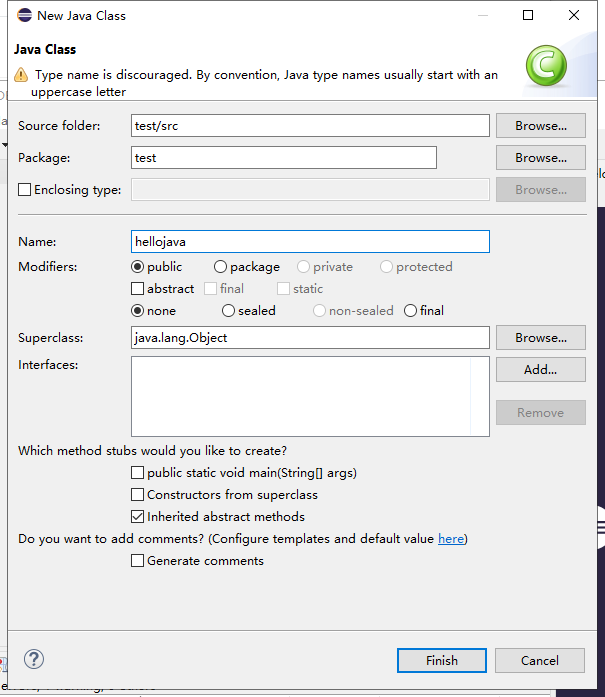Select the package modifier radio button
The width and height of the screenshot is (605, 697).
(220, 267)
